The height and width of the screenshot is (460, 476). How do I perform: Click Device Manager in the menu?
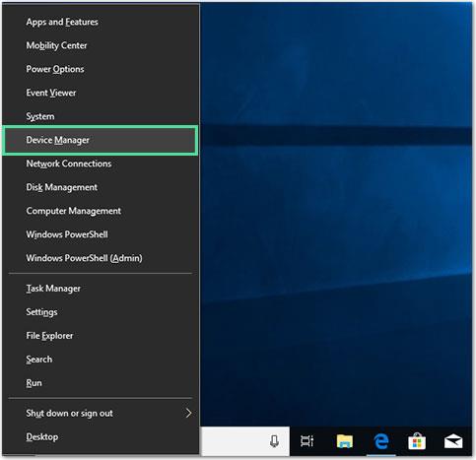coord(101,140)
